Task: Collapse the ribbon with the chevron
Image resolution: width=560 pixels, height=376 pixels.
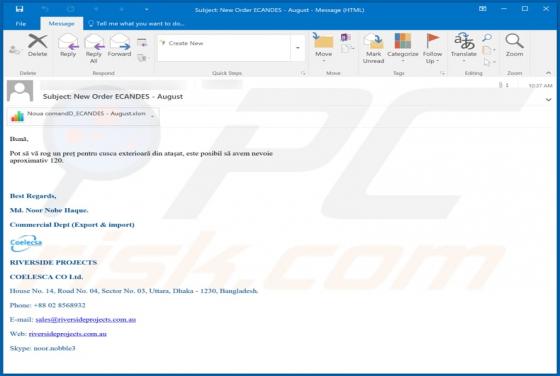Action: [548, 73]
